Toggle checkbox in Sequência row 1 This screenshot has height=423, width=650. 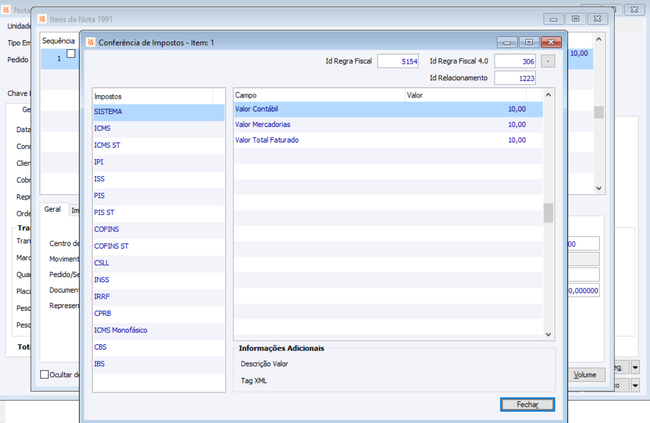[x=71, y=53]
